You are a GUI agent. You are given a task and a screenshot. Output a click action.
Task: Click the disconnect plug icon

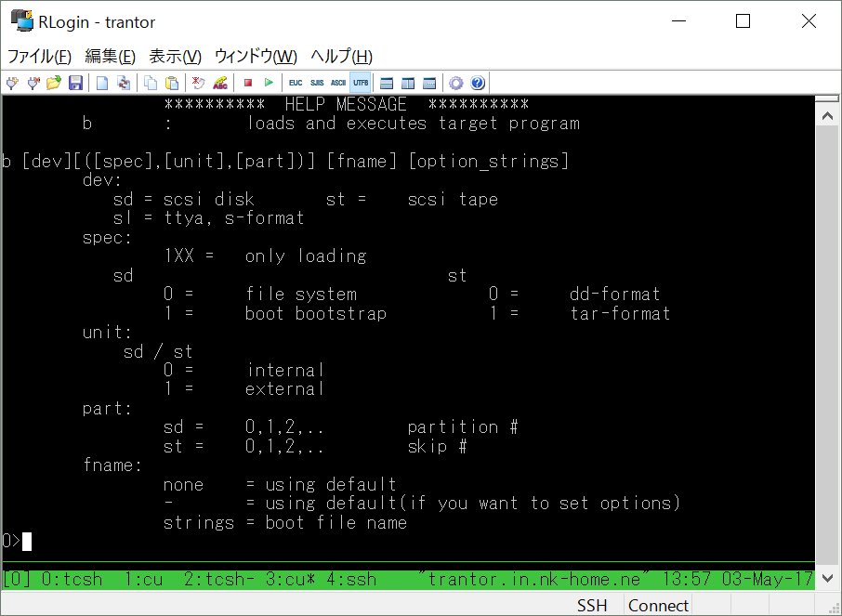pyautogui.click(x=33, y=83)
